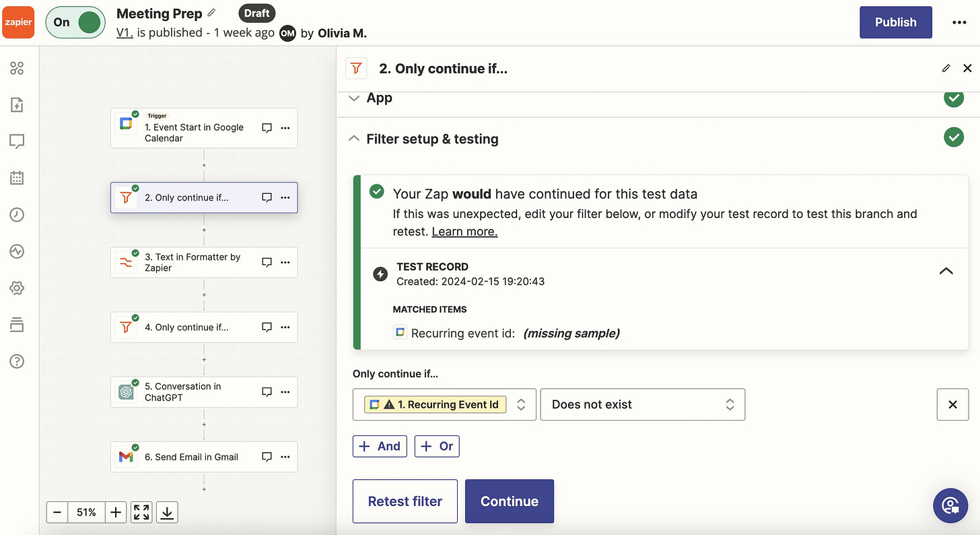Open the comments sidebar icon

click(x=17, y=141)
